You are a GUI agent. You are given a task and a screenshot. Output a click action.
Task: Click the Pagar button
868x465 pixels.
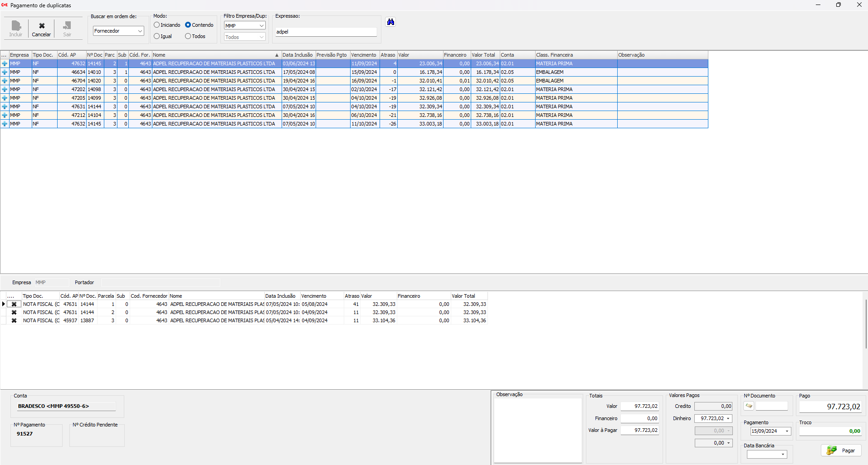(x=841, y=450)
